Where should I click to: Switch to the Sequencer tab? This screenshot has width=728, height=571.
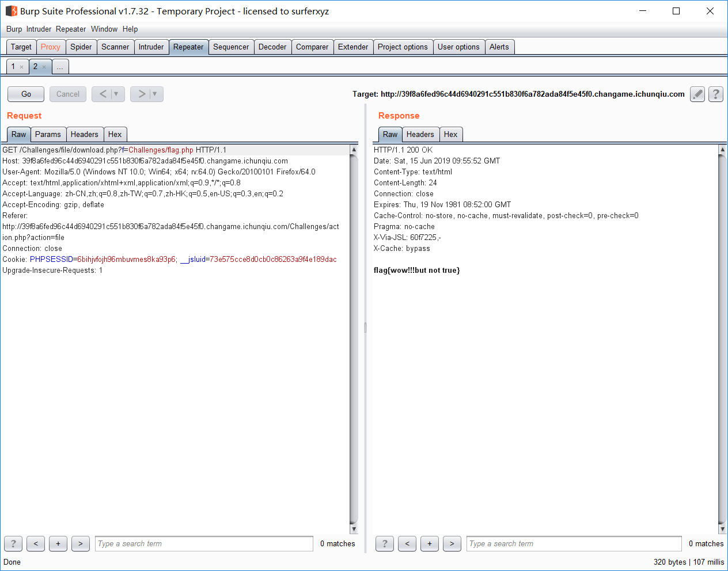231,47
